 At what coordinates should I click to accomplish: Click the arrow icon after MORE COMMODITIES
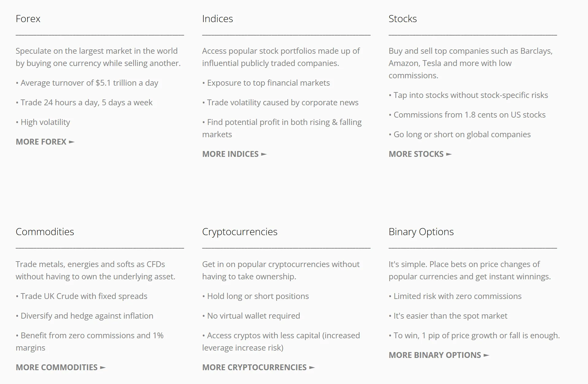(x=103, y=368)
